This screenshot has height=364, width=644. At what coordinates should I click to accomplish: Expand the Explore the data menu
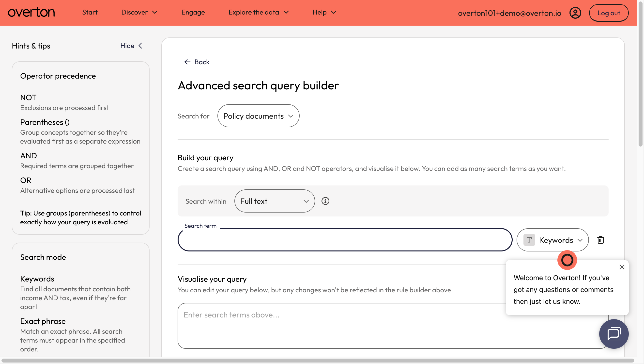[x=259, y=12]
